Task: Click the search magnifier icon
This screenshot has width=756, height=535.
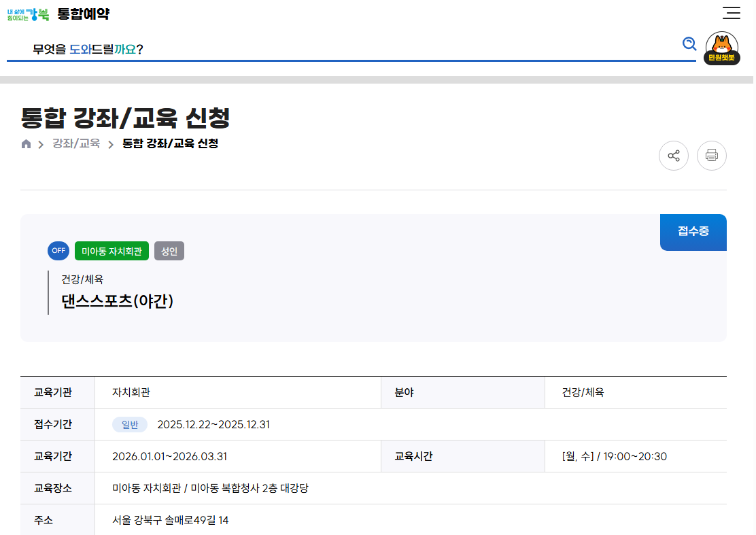Action: 689,44
